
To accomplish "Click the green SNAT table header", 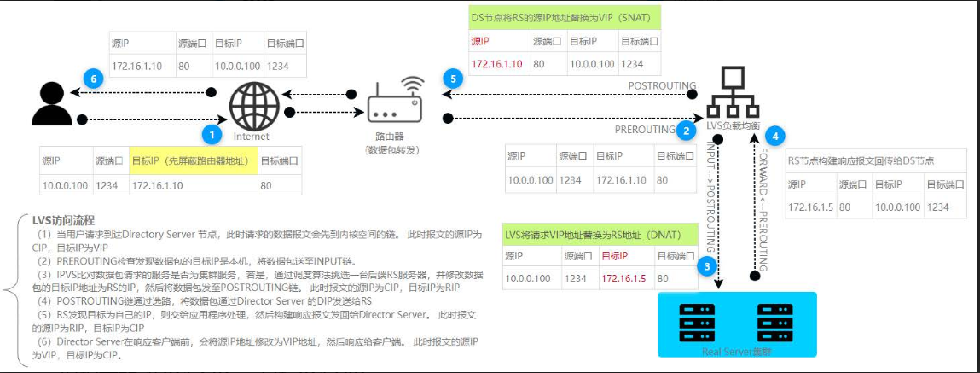I will coord(565,17).
